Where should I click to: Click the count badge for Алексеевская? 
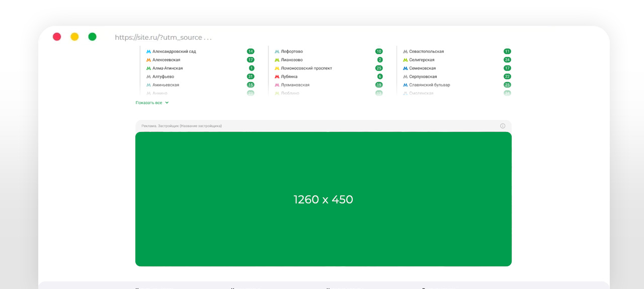pyautogui.click(x=251, y=60)
